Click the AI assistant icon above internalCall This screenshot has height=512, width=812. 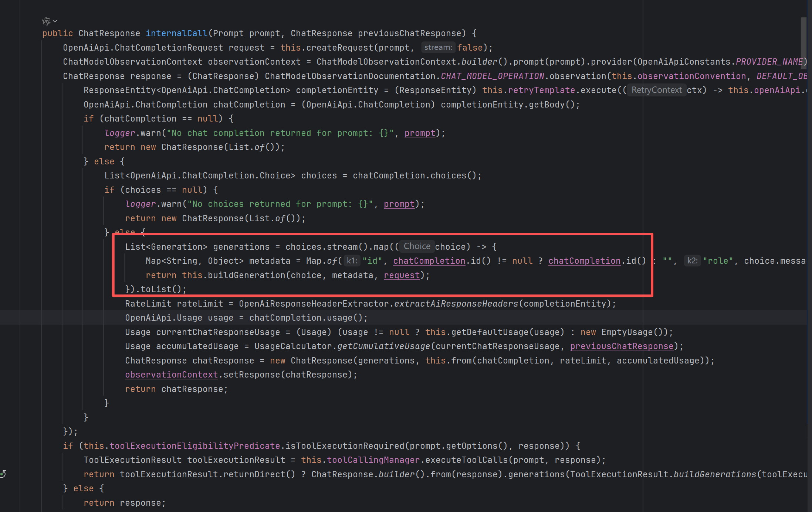[46, 21]
